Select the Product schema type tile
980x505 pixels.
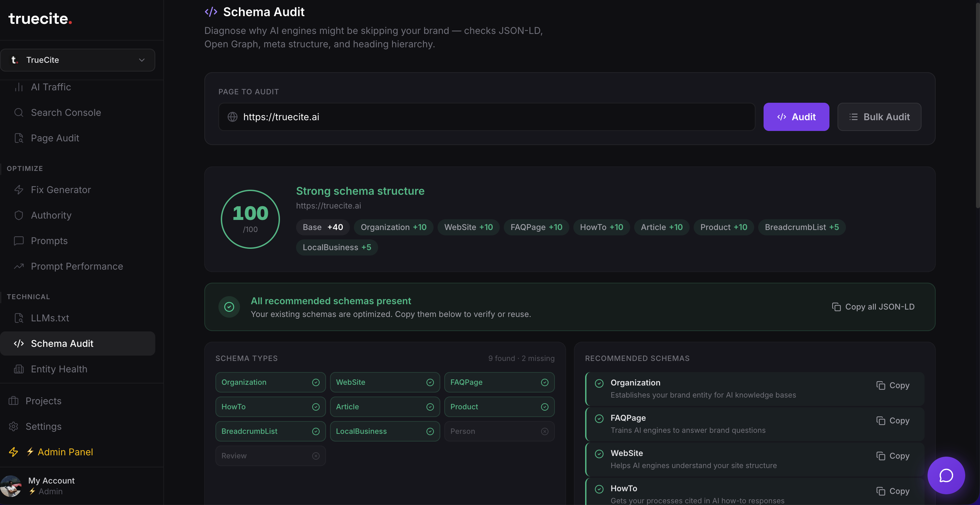click(x=499, y=407)
